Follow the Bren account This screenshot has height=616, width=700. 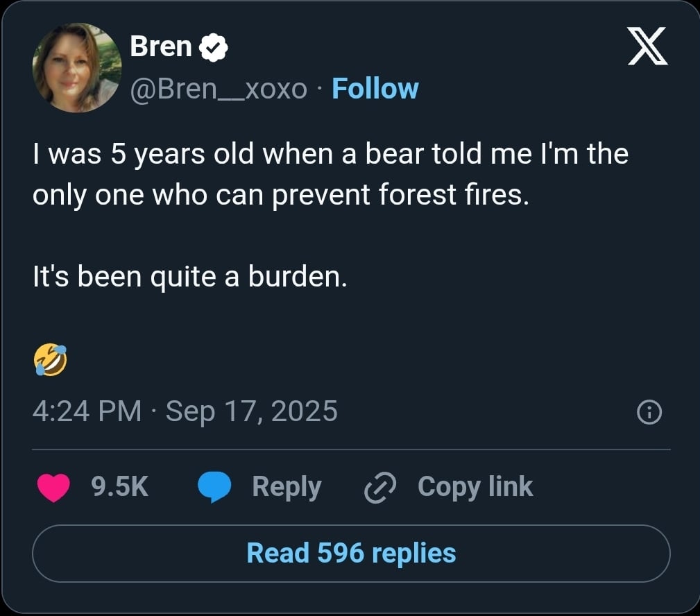(375, 89)
